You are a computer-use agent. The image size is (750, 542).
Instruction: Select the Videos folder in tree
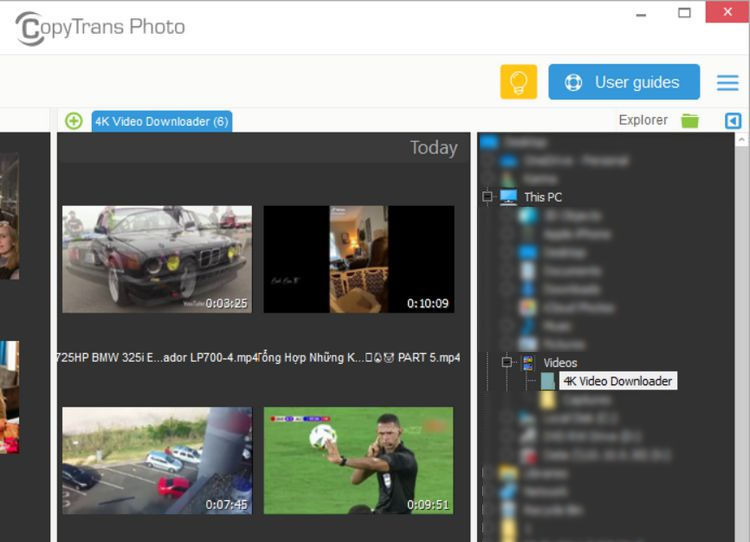point(560,363)
